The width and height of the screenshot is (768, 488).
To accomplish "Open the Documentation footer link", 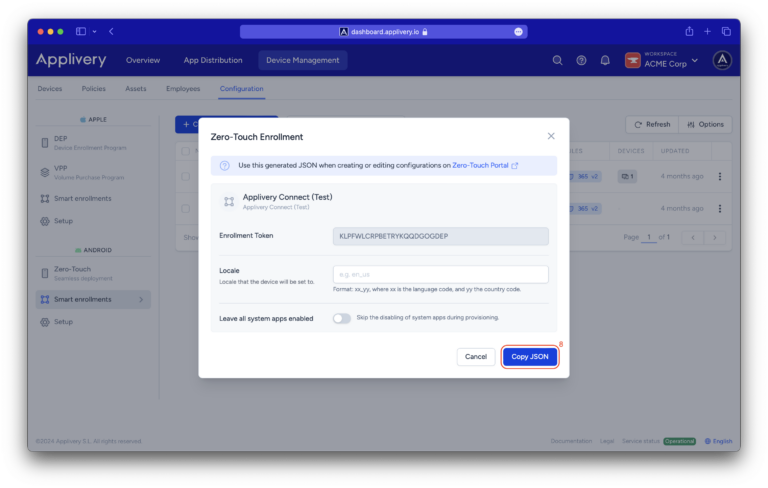I will (571, 441).
